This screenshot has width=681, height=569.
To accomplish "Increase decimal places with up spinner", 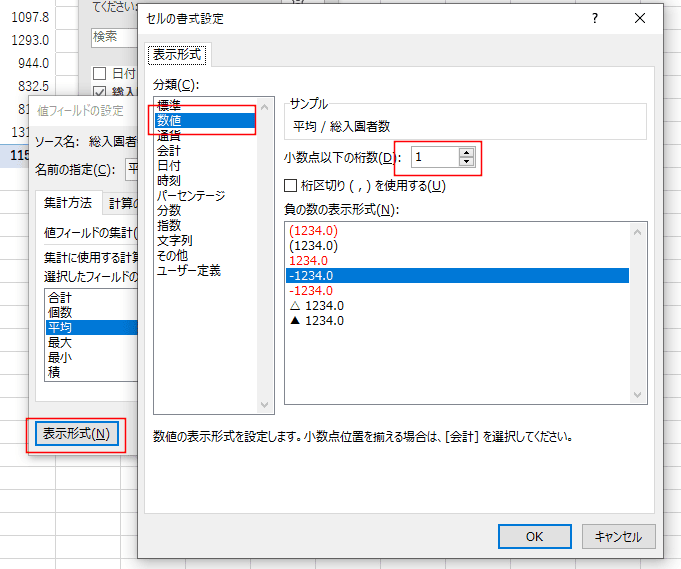I will coord(465,152).
